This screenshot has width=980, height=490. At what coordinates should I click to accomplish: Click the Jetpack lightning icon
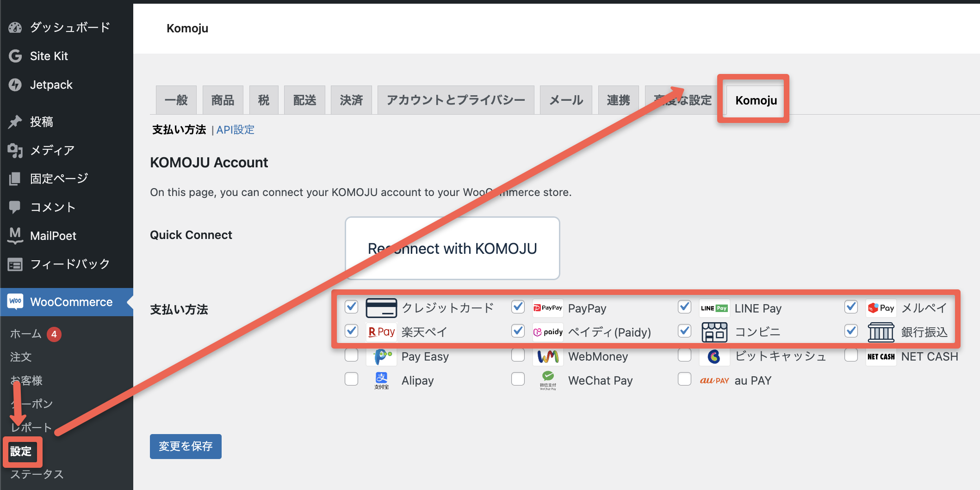[15, 85]
